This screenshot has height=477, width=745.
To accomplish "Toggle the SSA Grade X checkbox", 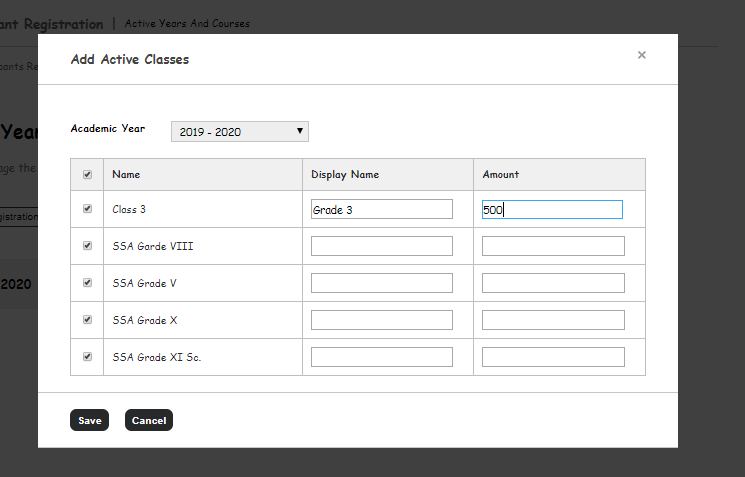I will 87,320.
